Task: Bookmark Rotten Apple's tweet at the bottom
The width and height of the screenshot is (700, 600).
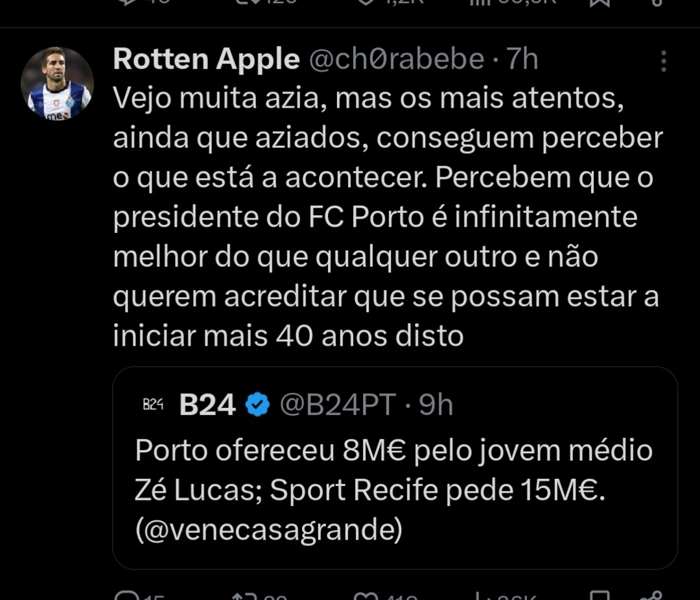Action: [x=600, y=595]
